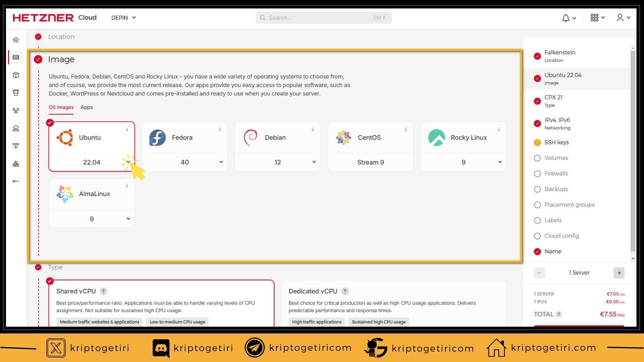Open the Firewalls sidebar icon
The height and width of the screenshot is (362, 644).
[x=16, y=164]
